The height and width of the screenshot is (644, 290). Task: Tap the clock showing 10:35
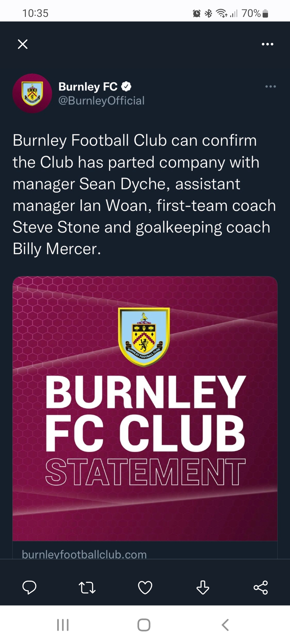point(35,13)
